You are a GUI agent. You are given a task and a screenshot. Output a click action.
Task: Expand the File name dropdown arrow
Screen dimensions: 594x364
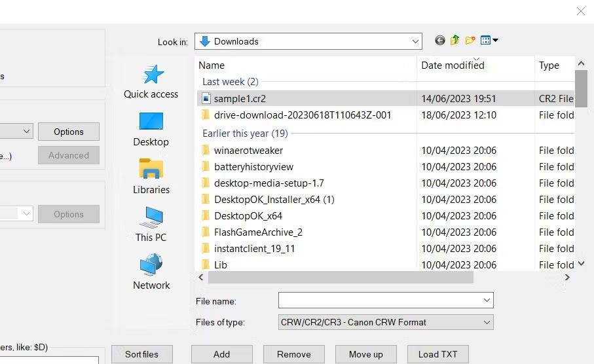tap(486, 300)
